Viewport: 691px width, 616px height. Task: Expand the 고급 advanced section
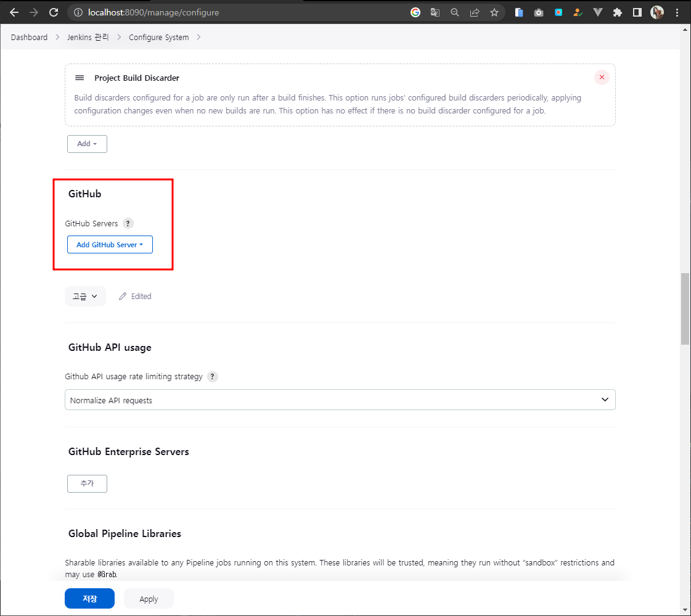tap(85, 297)
